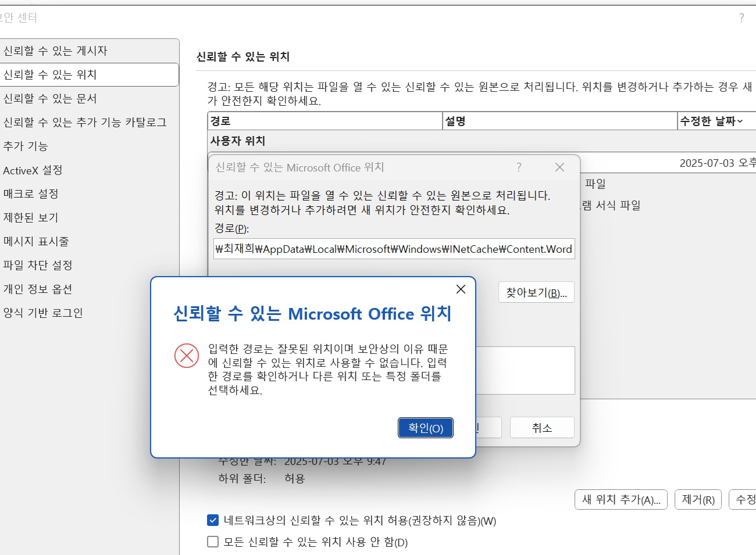
Task: Select 신뢰할 수 있는 게시자 in sidebar
Action: pos(55,51)
